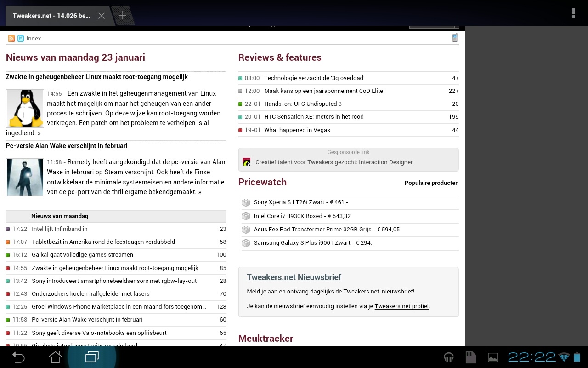Open the browser overflow menu
Viewport: 588px width, 368px height.
pos(573,13)
